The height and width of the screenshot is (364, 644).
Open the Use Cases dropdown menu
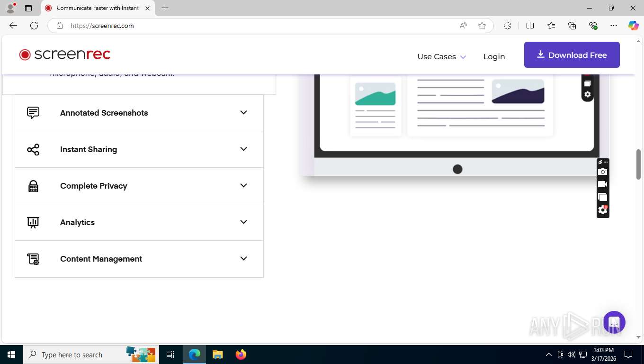(441, 57)
